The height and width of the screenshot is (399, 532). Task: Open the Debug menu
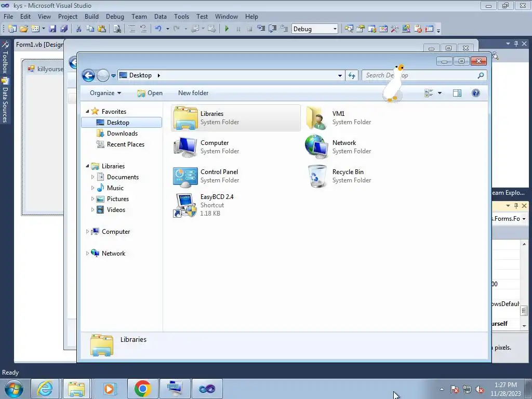(115, 16)
